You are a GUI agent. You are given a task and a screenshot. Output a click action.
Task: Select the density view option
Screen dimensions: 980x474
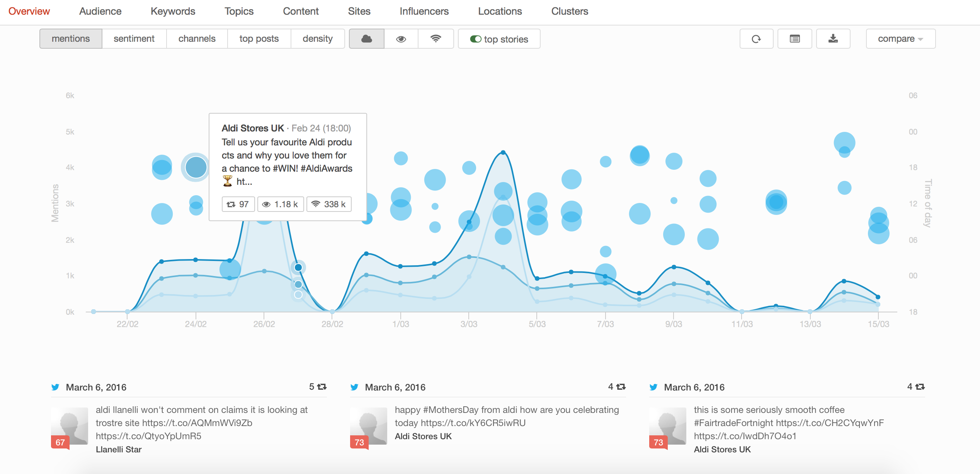[317, 39]
